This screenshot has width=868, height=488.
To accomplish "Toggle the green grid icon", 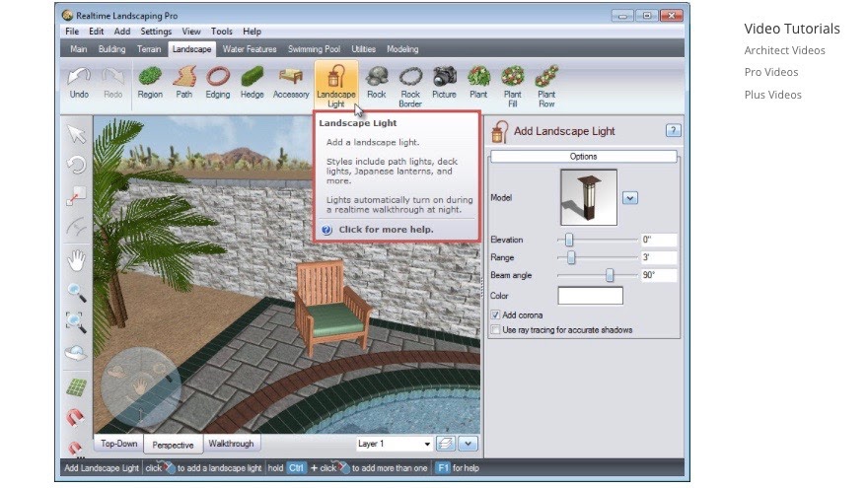I will coord(76,387).
